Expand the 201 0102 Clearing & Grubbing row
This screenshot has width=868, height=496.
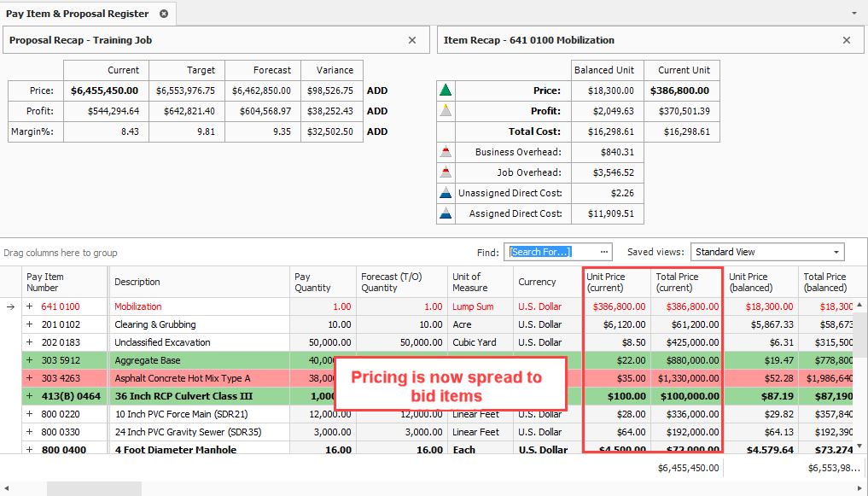[30, 324]
